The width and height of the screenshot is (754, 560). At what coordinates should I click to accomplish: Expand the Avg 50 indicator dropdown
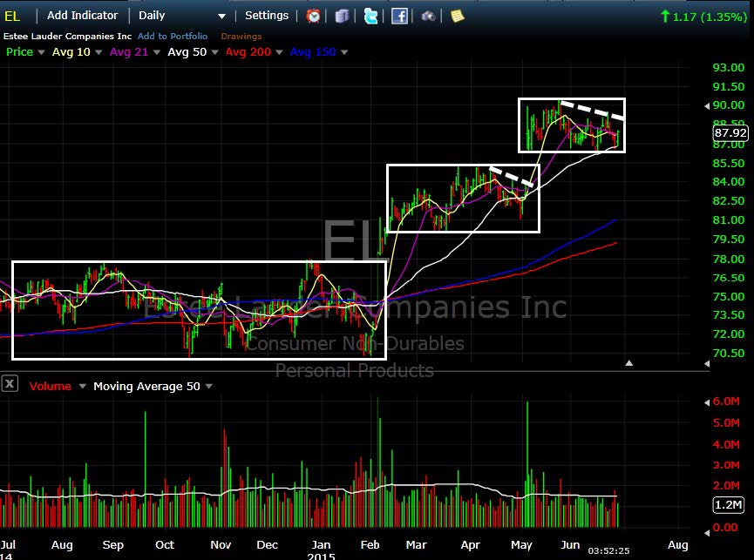[x=214, y=52]
